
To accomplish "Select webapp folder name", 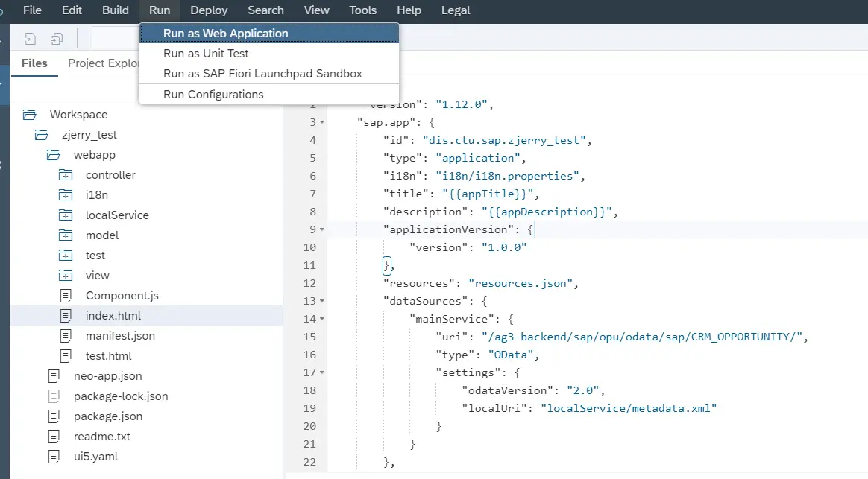I will [95, 155].
